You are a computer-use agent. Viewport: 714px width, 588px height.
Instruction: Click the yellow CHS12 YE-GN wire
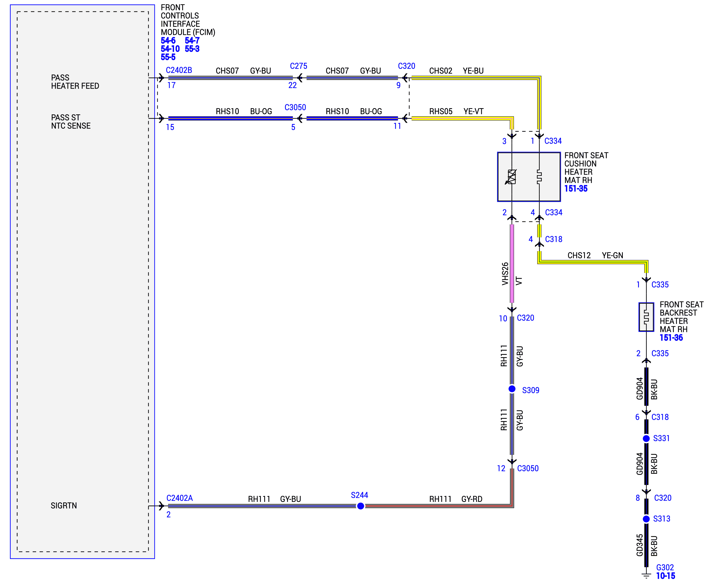[592, 262]
